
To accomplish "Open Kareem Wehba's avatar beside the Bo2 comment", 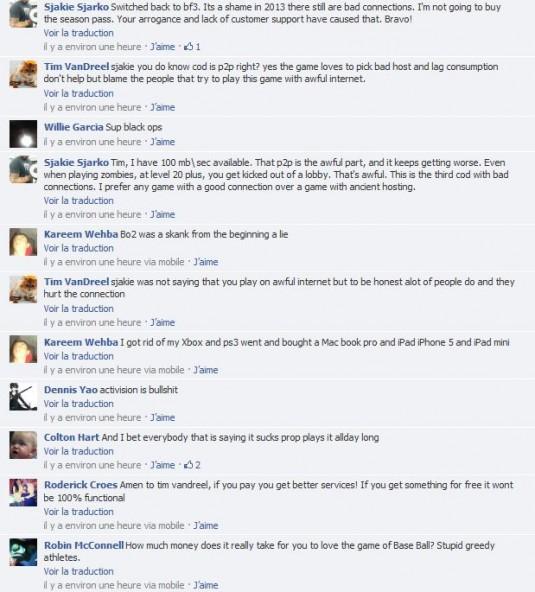I will (x=23, y=242).
